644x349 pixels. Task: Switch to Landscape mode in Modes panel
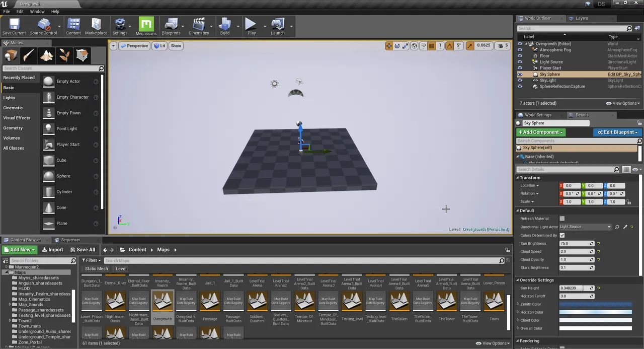[x=47, y=55]
